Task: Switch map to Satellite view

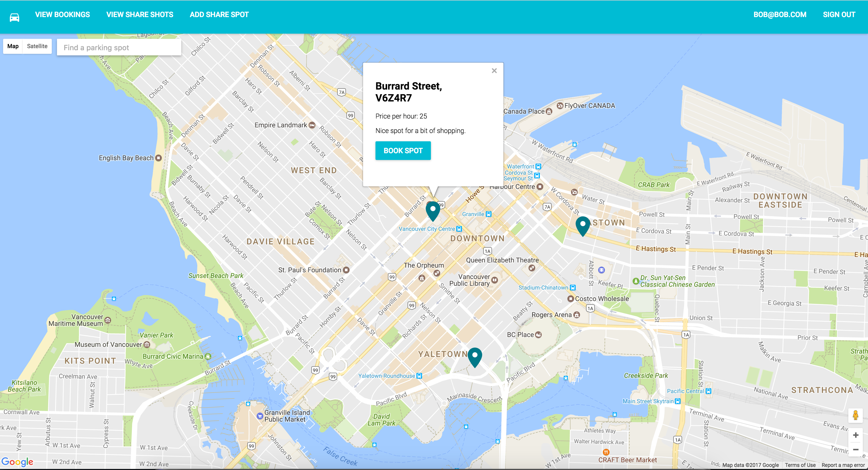Action: (x=37, y=46)
